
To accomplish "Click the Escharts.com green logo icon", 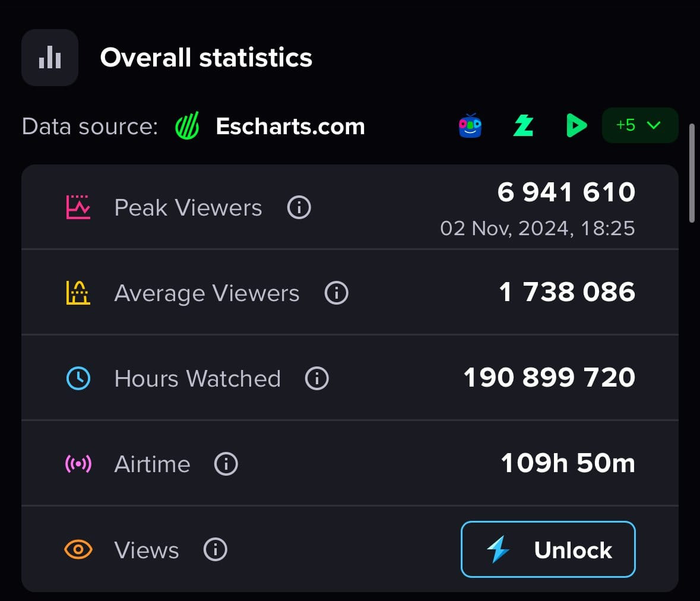I will point(188,126).
